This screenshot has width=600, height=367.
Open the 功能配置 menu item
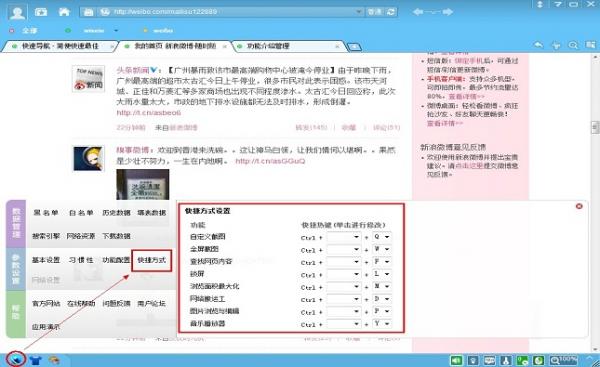[x=116, y=260]
